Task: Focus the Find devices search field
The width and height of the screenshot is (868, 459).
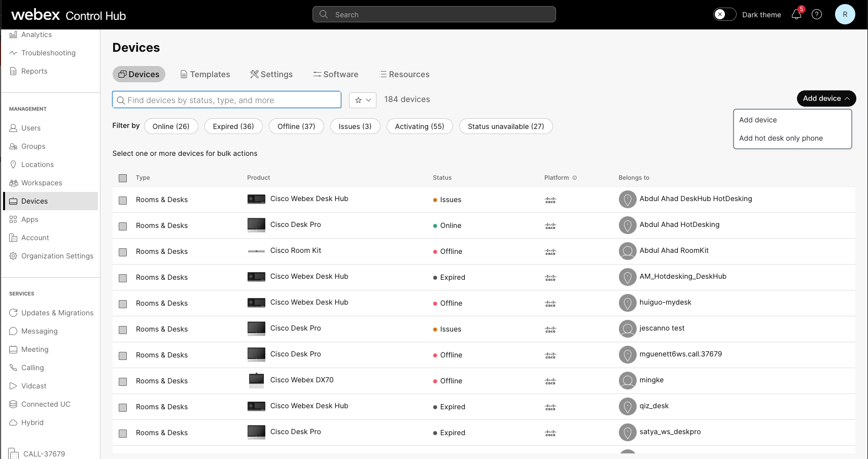Action: 227,100
